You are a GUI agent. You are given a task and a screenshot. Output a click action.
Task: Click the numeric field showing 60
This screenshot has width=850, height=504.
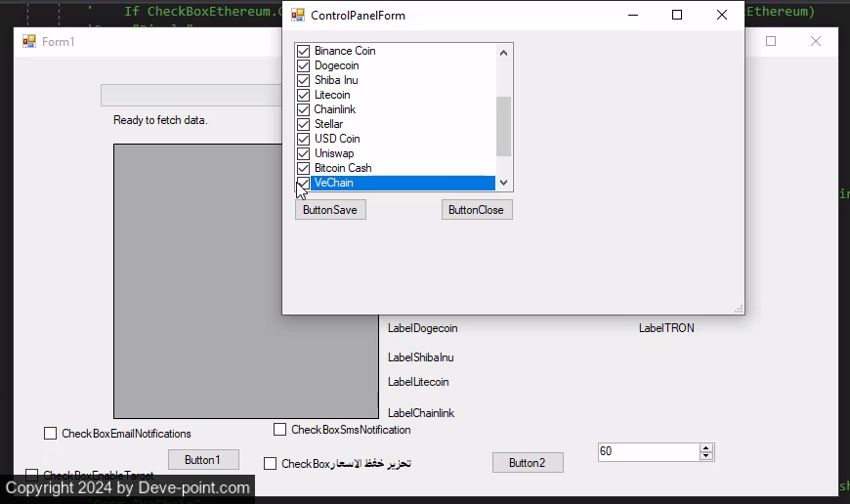(649, 451)
